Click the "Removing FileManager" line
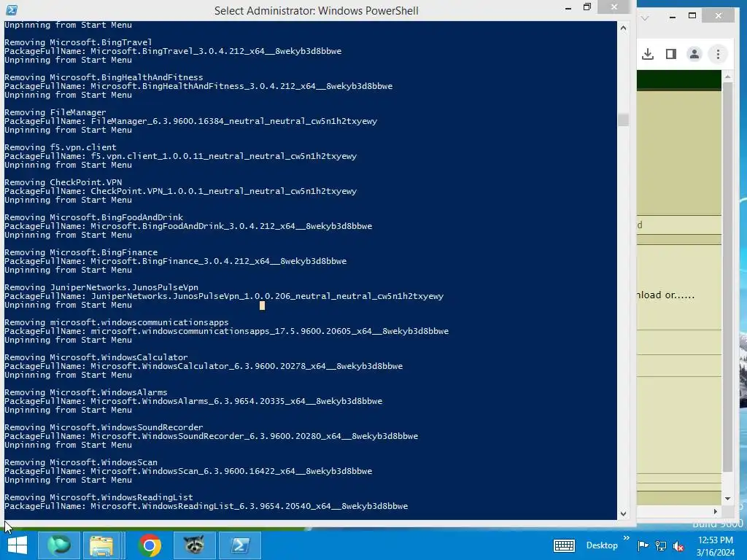 55,112
